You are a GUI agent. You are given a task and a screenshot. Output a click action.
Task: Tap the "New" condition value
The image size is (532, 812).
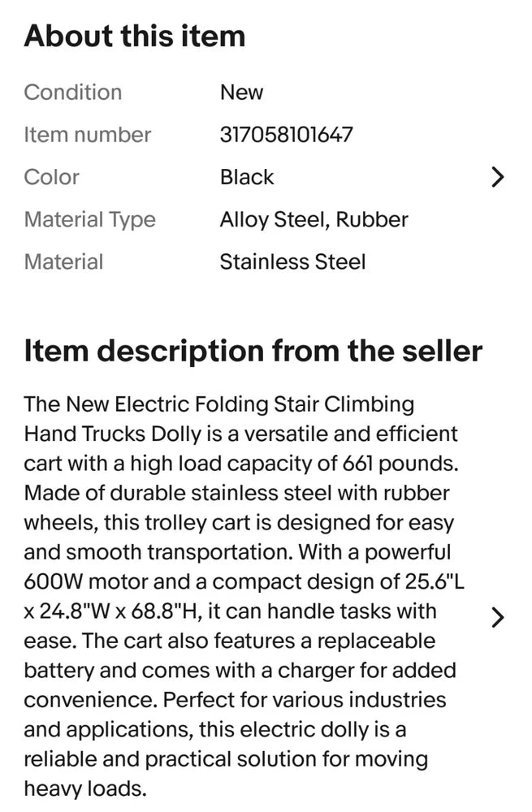click(x=241, y=93)
